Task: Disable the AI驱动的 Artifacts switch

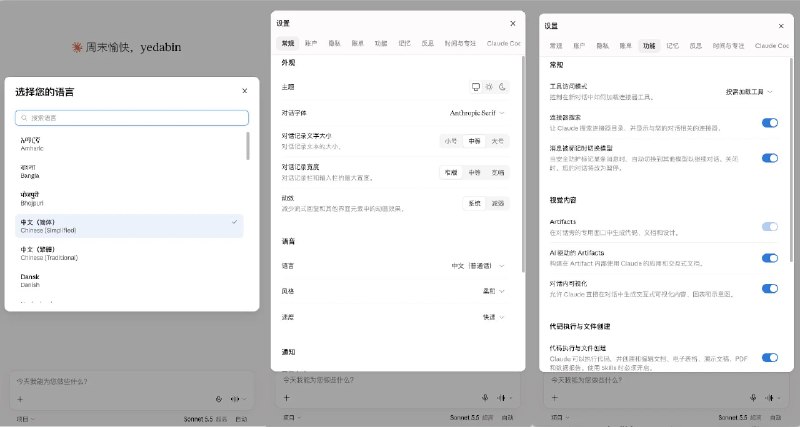Action: pyautogui.click(x=769, y=258)
